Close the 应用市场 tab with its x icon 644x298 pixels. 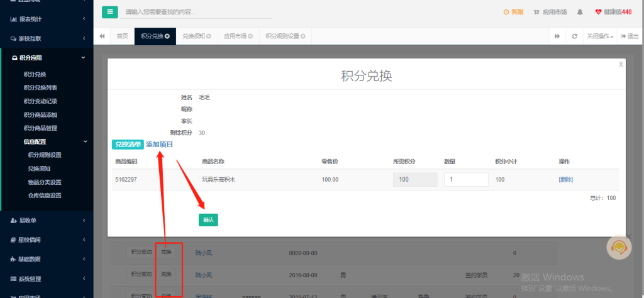[x=250, y=36]
